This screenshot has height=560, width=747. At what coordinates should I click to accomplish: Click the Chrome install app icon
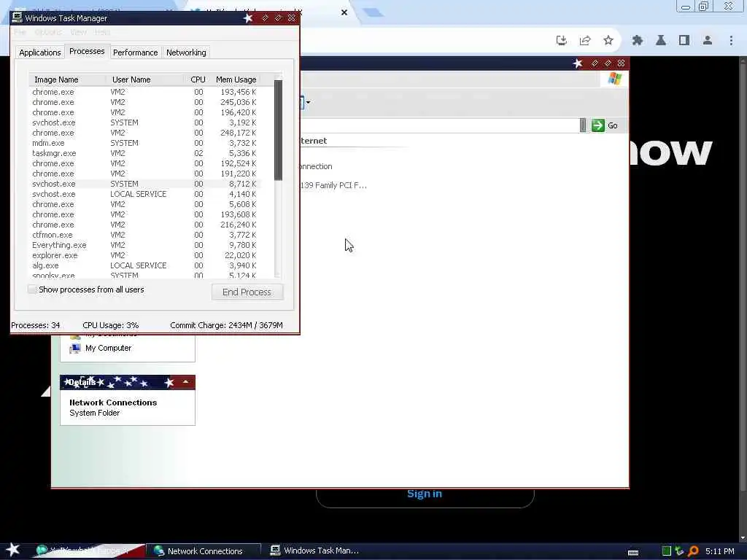pos(562,41)
